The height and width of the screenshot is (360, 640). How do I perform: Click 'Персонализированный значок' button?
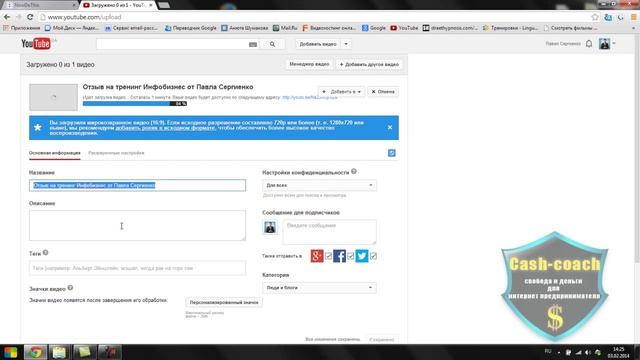(224, 302)
